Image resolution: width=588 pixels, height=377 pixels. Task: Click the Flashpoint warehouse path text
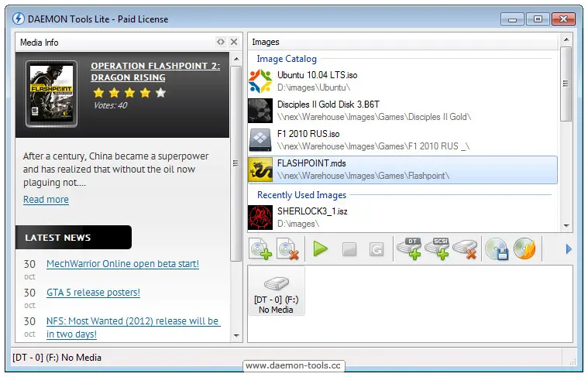(363, 176)
